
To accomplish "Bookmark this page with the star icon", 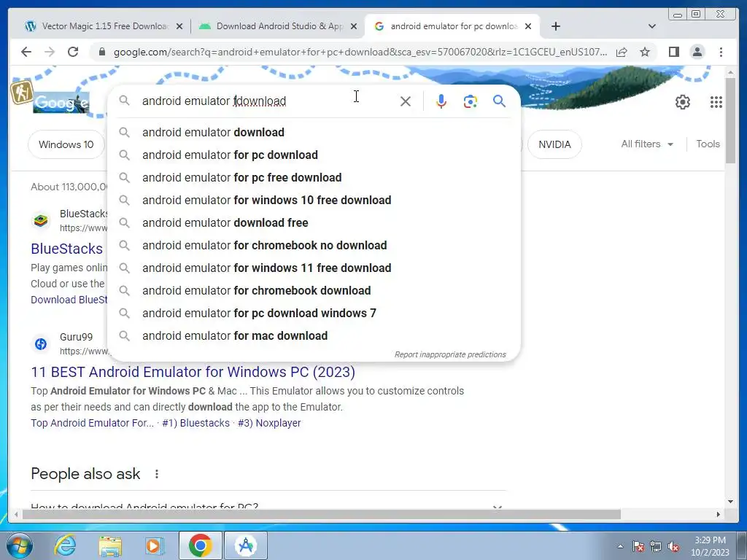I will (x=645, y=52).
